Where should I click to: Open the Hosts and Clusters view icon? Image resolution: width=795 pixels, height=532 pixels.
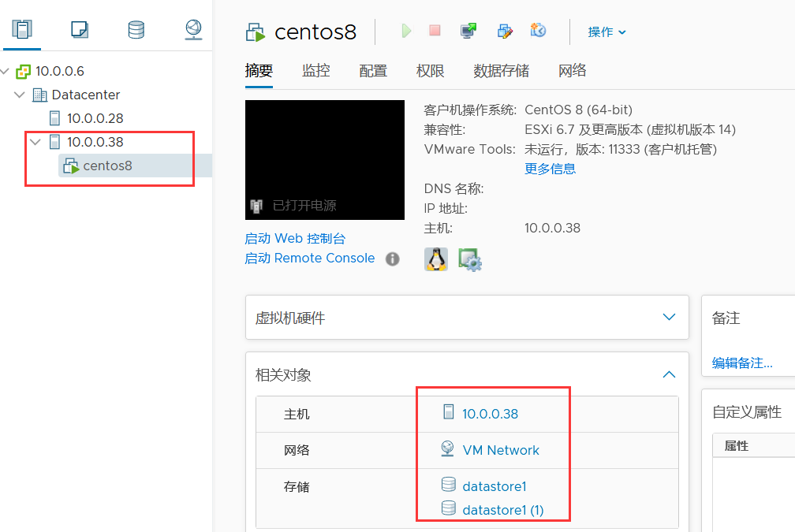coord(22,30)
